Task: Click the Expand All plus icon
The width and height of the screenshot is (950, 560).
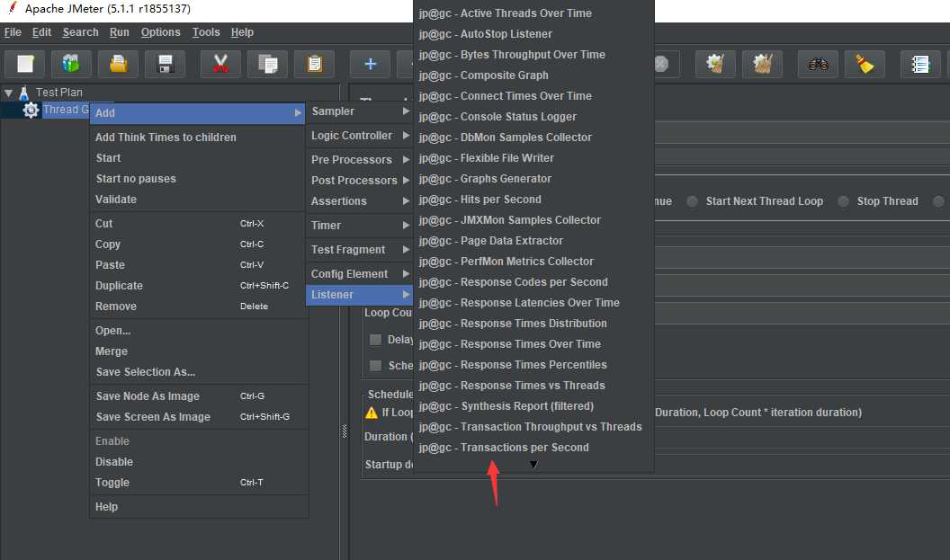Action: click(370, 64)
